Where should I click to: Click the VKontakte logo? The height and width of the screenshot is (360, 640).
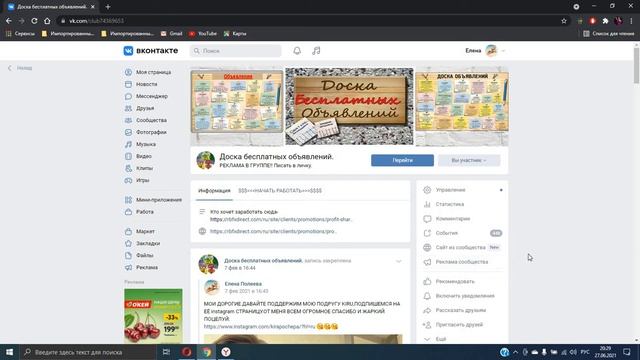[151, 51]
